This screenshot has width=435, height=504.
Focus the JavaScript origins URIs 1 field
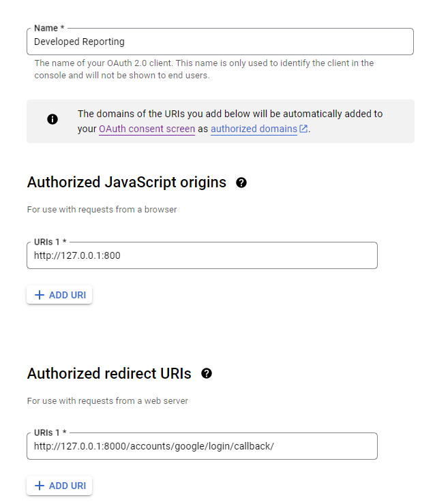(x=202, y=255)
